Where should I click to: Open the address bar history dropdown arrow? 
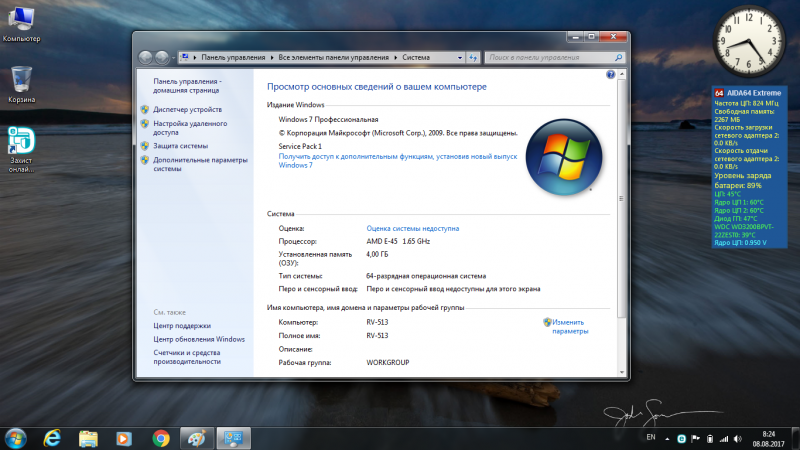461,57
